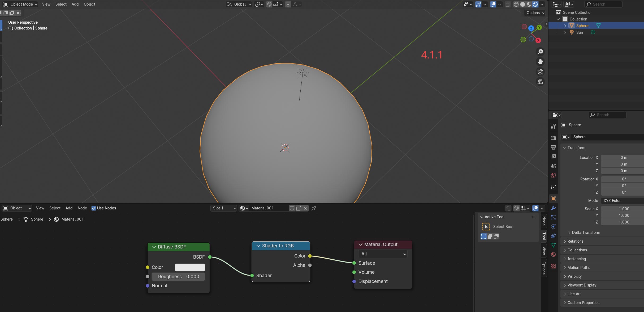Click the pan hand icon in the viewport
Viewport: 644px width, 312px height.
pos(540,62)
